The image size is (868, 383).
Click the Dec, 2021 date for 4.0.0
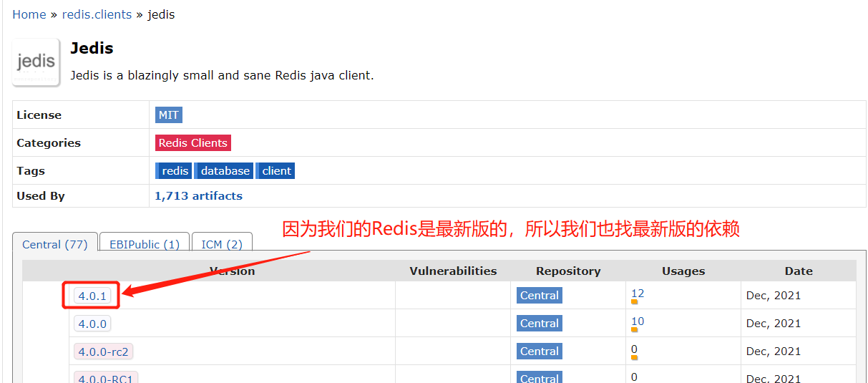774,323
